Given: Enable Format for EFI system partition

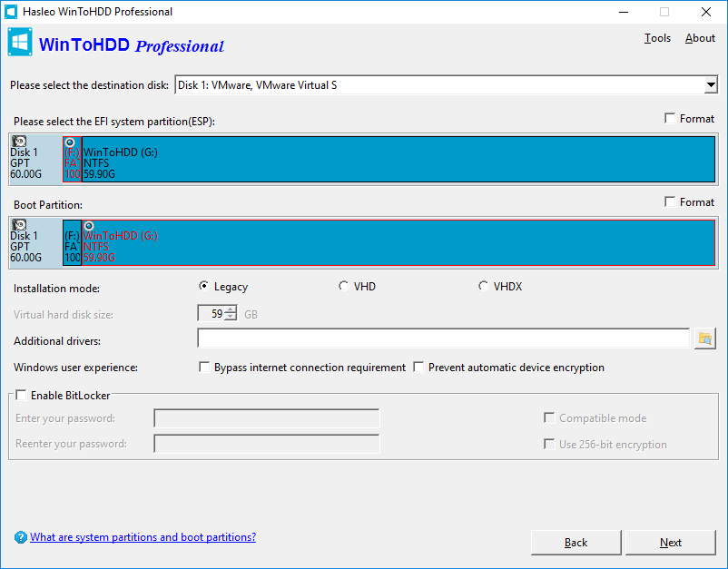Looking at the screenshot, I should click(x=670, y=119).
